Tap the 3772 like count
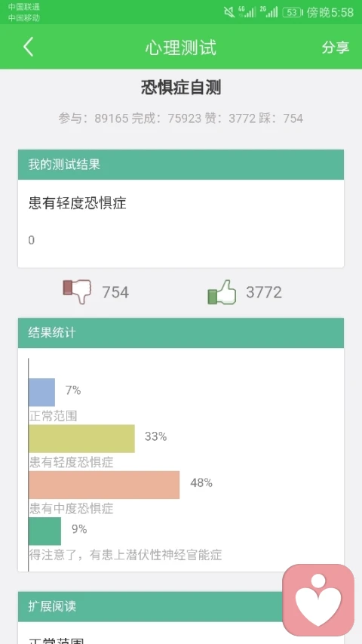The image size is (362, 644). pos(264,292)
